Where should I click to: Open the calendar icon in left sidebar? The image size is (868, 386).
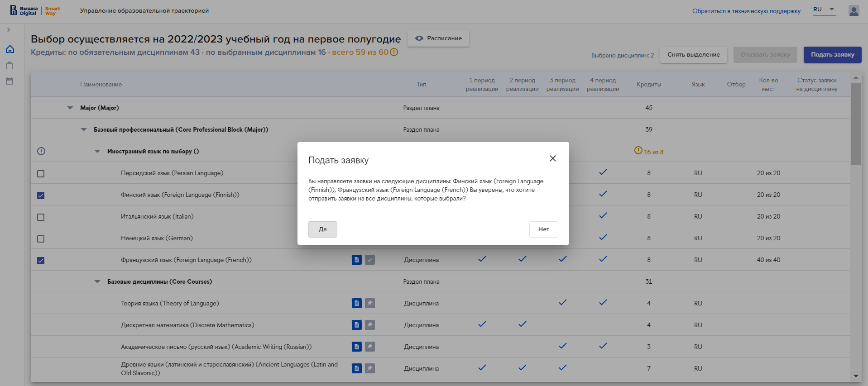coord(10,81)
